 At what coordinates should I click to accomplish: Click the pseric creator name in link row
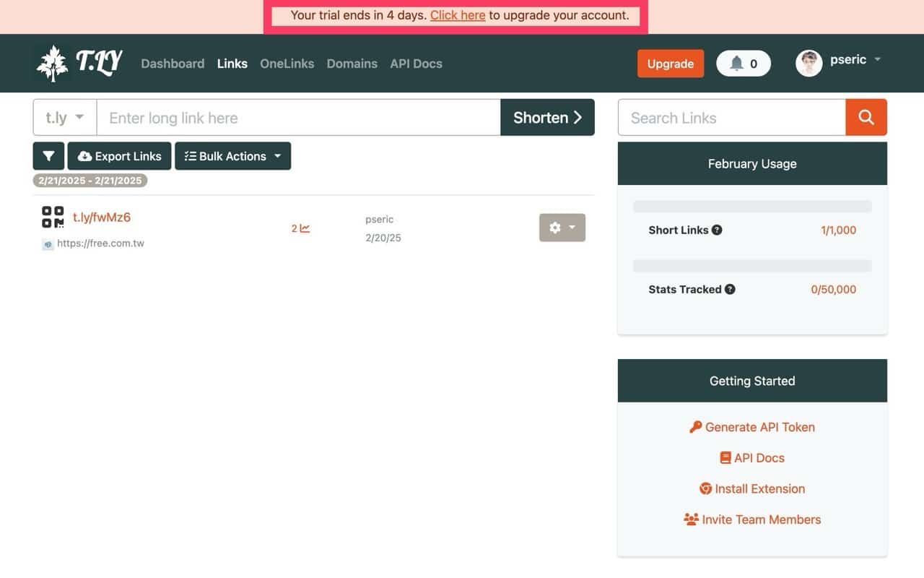click(x=380, y=219)
